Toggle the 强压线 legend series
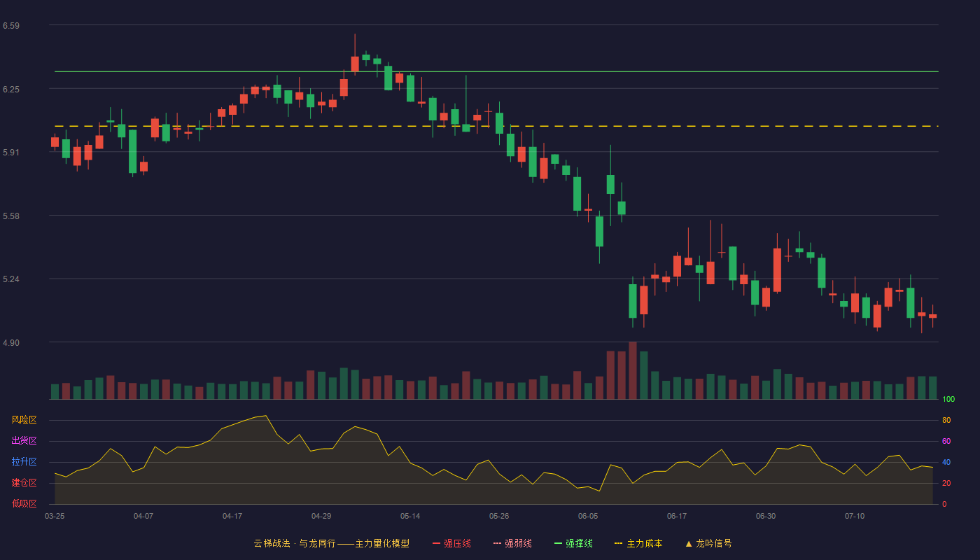The width and height of the screenshot is (980, 560). 451,543
